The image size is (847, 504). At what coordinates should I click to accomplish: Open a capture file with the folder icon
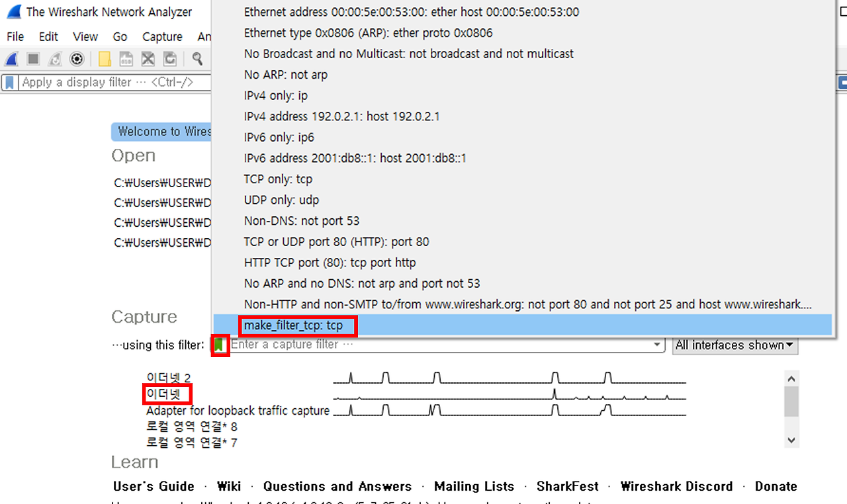[104, 60]
